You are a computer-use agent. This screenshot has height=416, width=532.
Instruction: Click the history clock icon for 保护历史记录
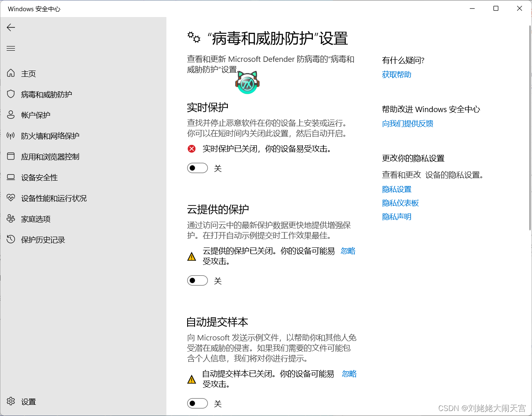[x=11, y=240]
